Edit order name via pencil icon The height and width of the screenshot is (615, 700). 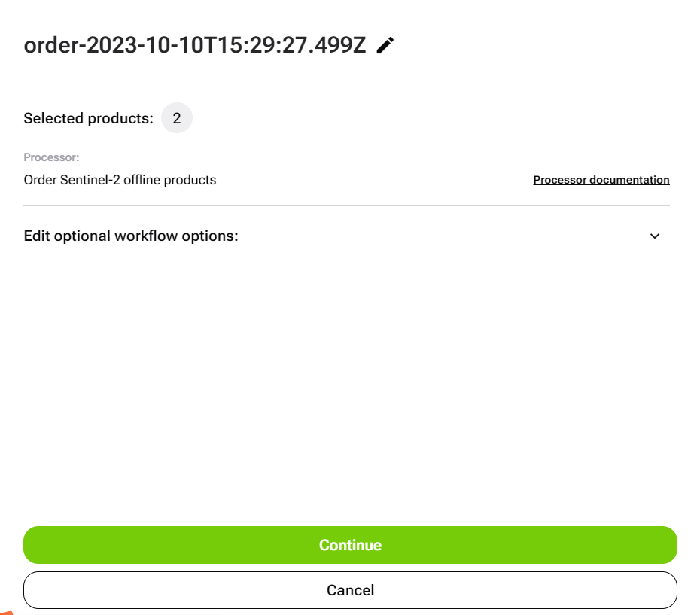pyautogui.click(x=385, y=45)
